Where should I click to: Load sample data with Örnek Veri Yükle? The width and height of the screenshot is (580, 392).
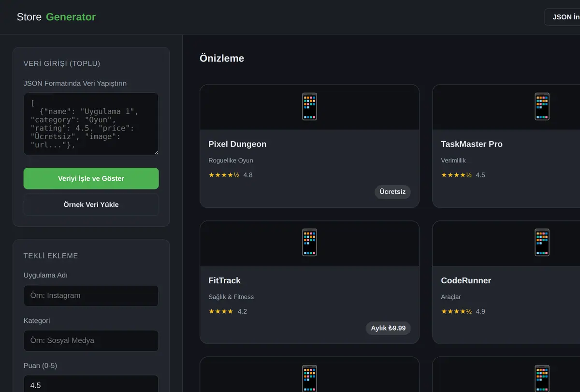coord(91,204)
